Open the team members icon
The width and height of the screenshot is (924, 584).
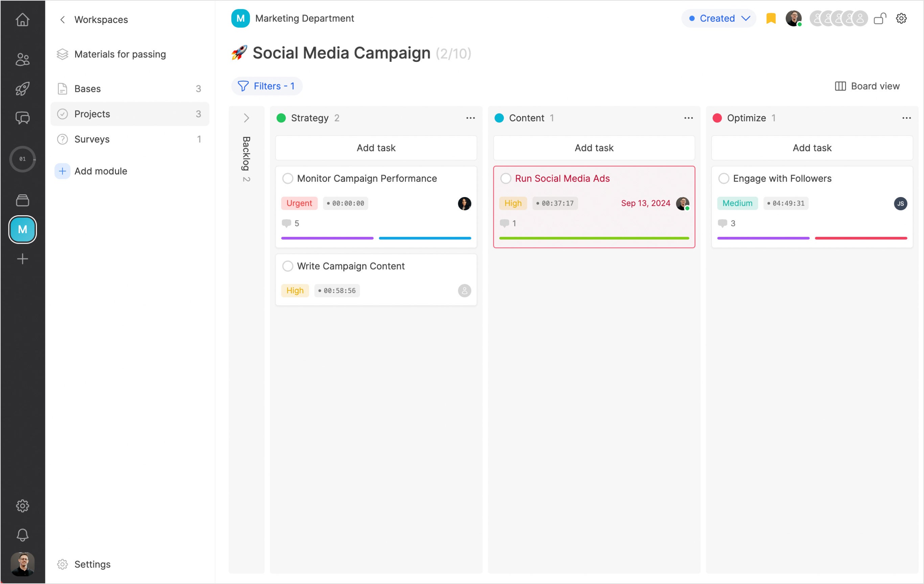(22, 59)
